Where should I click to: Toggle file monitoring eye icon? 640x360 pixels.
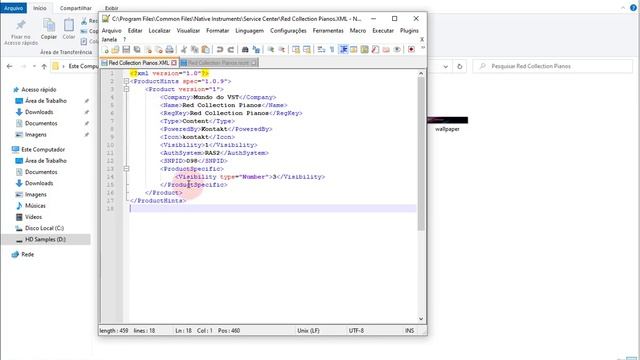(x=397, y=50)
